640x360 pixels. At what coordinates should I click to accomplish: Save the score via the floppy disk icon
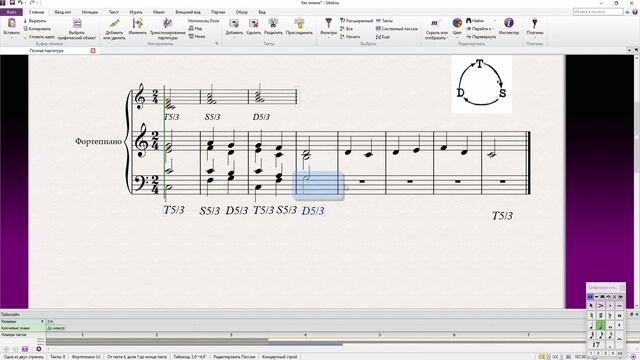click(12, 2)
